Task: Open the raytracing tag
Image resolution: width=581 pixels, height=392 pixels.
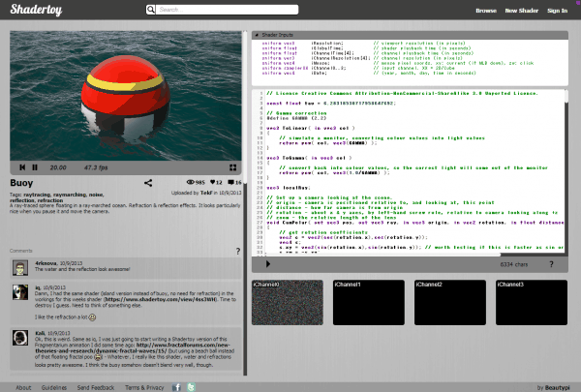Action: (37, 195)
